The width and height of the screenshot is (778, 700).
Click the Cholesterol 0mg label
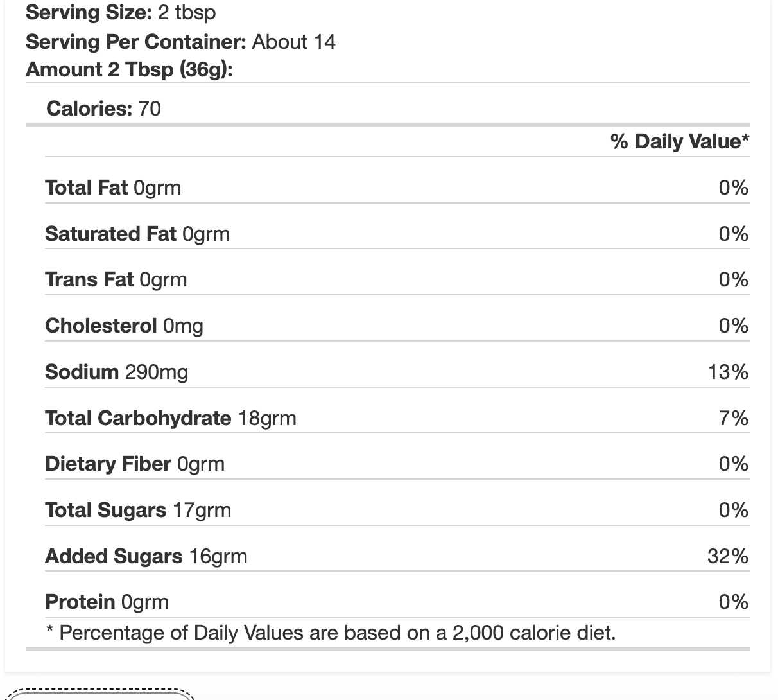124,326
